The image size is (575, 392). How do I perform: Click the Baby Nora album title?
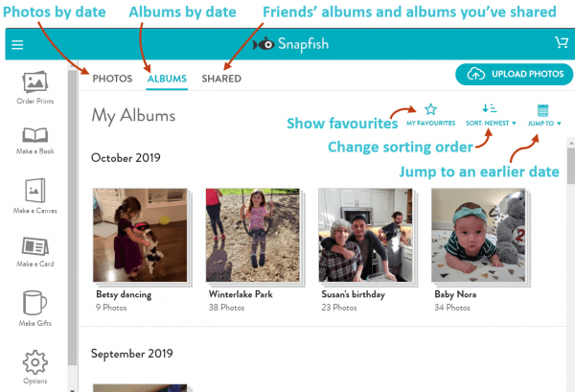(x=455, y=295)
